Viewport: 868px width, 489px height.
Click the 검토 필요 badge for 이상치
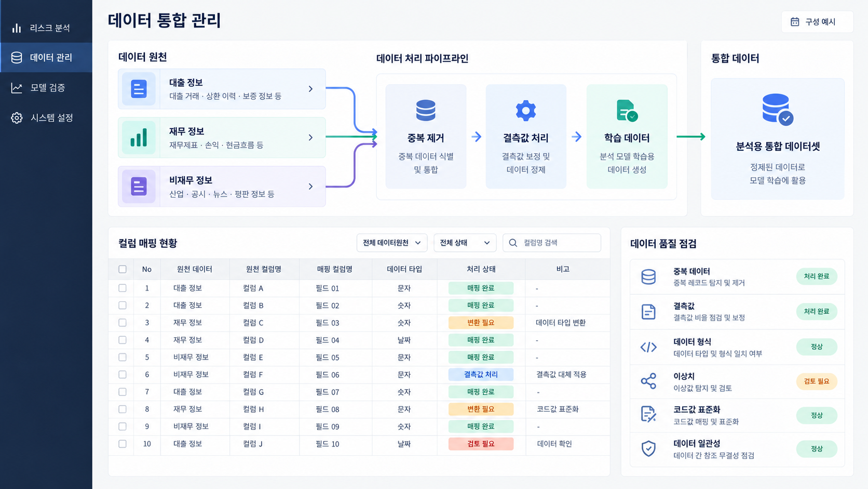817,381
